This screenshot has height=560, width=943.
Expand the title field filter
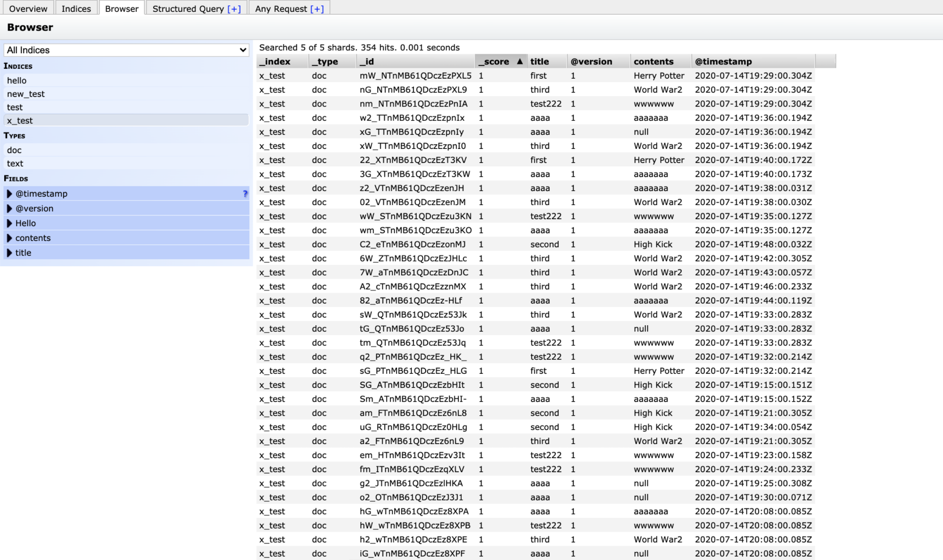[9, 253]
